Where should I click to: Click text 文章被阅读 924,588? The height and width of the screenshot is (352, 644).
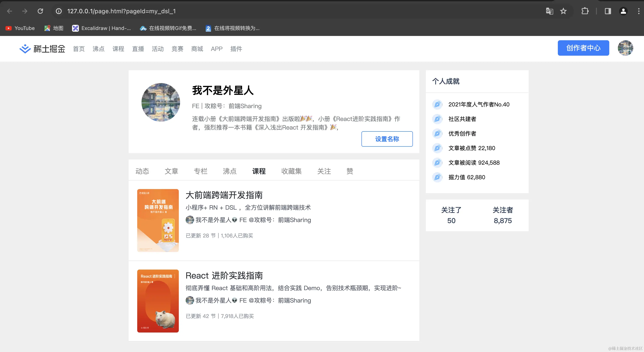tap(474, 163)
